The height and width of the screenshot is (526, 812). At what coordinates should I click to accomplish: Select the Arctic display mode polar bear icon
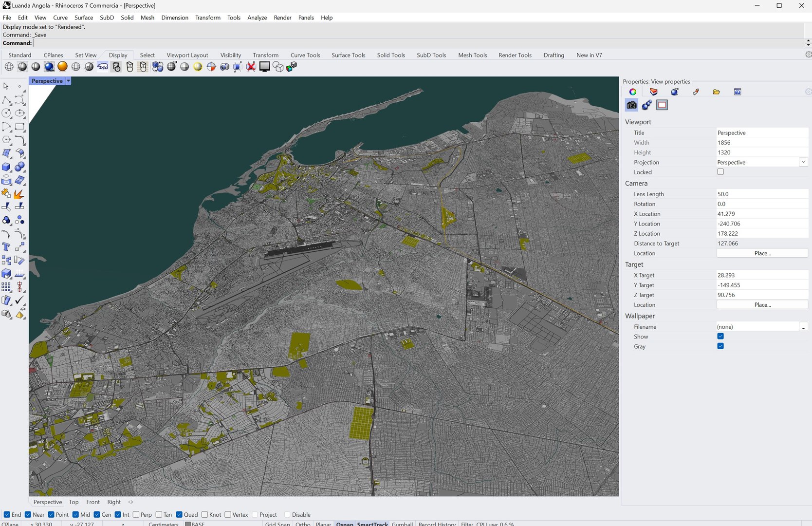click(103, 67)
